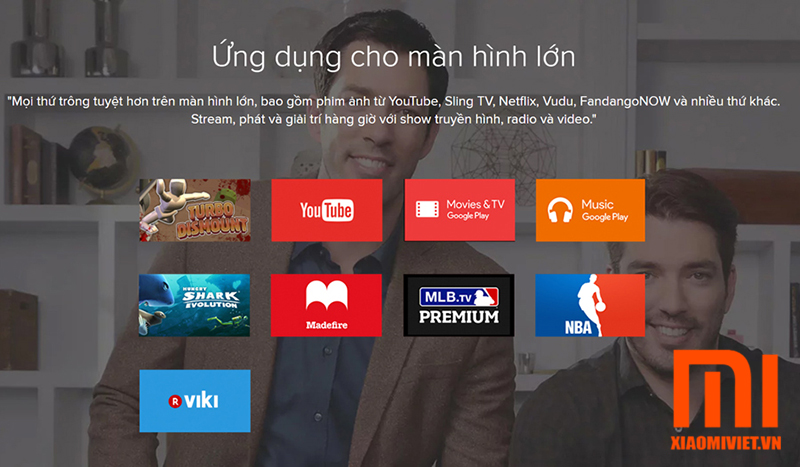Viewport: 800px width, 467px height.
Task: Launch the NBA app tile
Action: tap(590, 305)
